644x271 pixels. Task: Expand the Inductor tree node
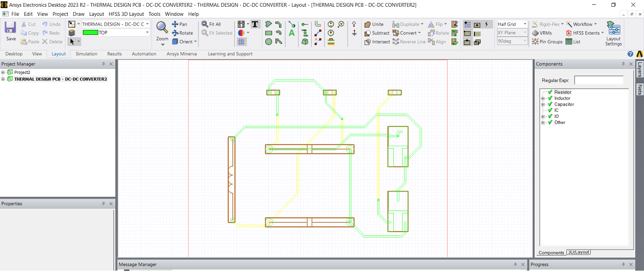pyautogui.click(x=543, y=98)
